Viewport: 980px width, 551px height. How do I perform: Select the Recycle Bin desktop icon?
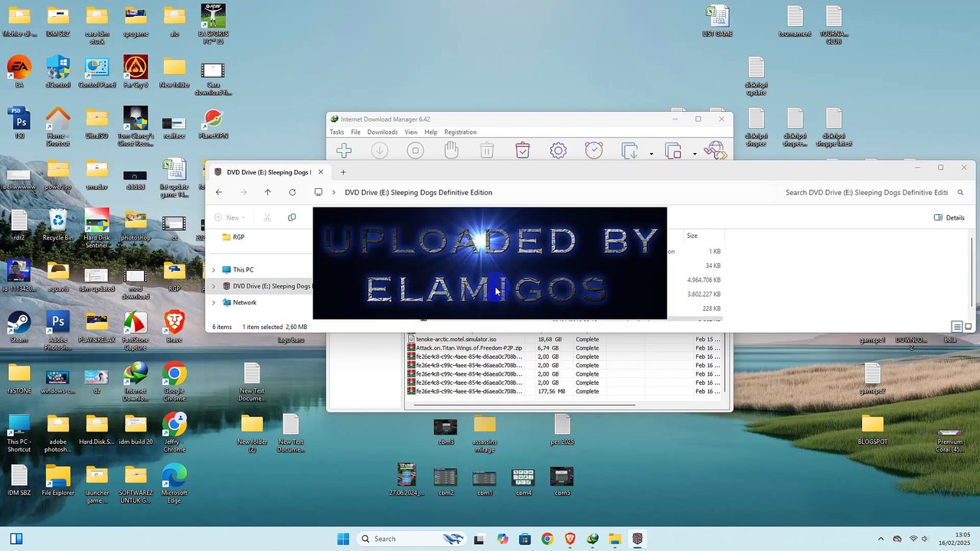pyautogui.click(x=58, y=227)
